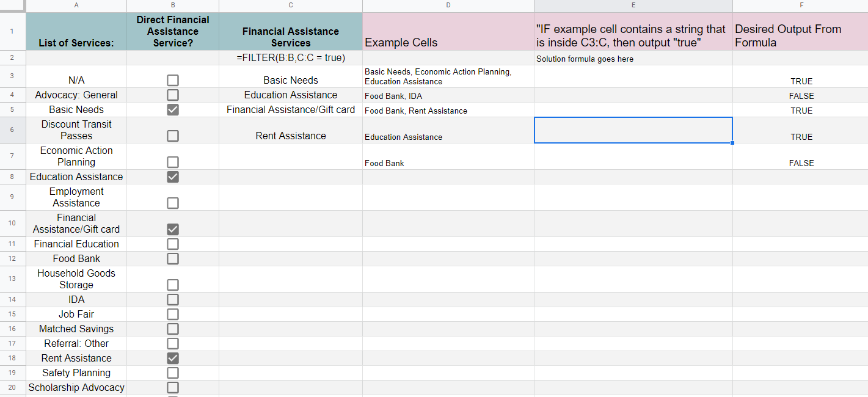The image size is (868, 397).
Task: Click the select-all corner box
Action: pyautogui.click(x=12, y=5)
